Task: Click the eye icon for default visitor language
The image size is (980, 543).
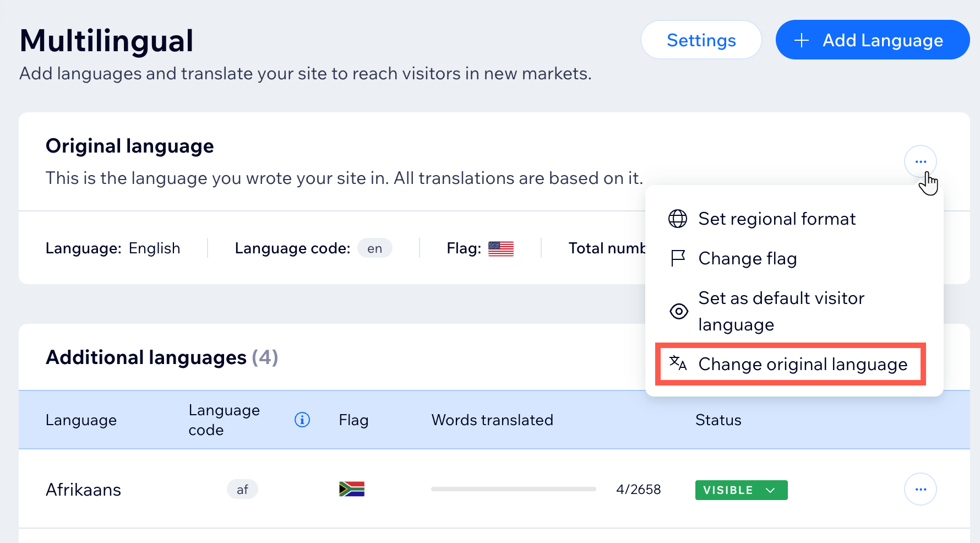Action: pyautogui.click(x=678, y=311)
